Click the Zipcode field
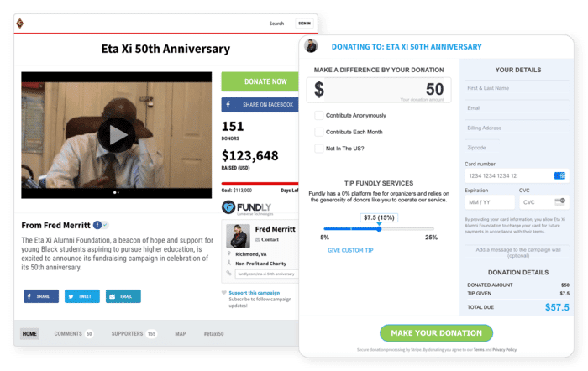Image resolution: width=588 pixels, height=371 pixels. [482, 148]
